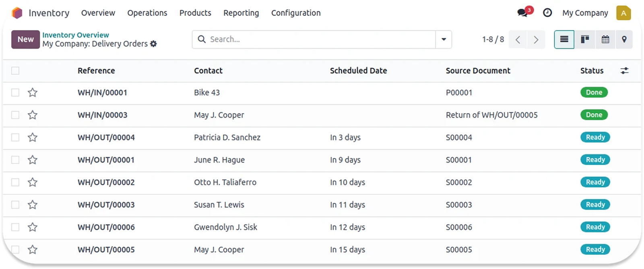The height and width of the screenshot is (269, 644).
Task: Select all records with header checkbox
Action: pos(15,71)
